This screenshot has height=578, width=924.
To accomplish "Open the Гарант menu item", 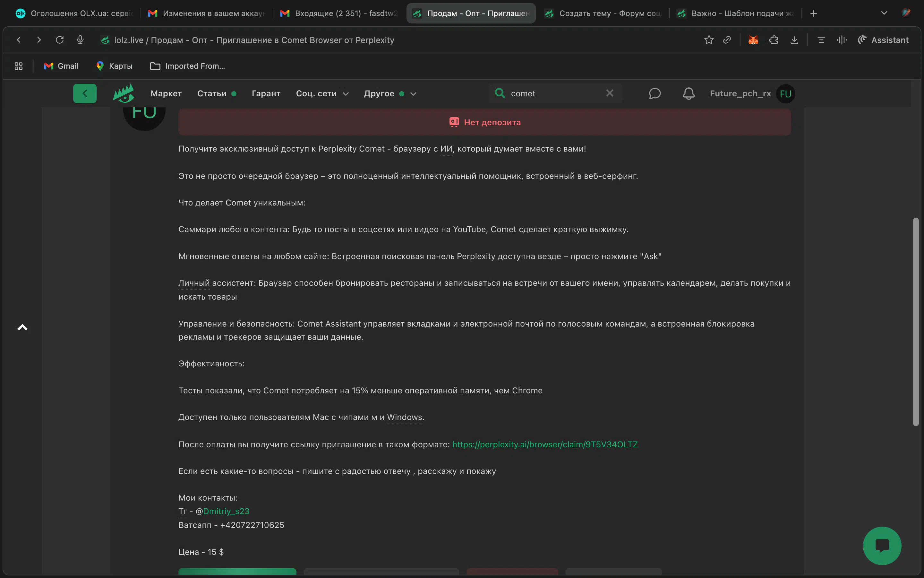I will [266, 93].
